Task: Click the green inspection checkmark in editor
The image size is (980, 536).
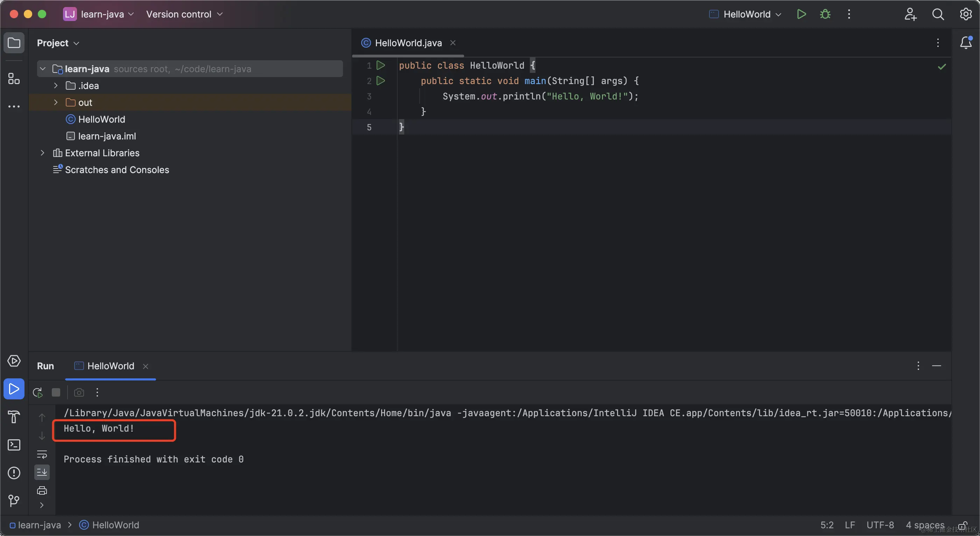Action: coord(941,67)
